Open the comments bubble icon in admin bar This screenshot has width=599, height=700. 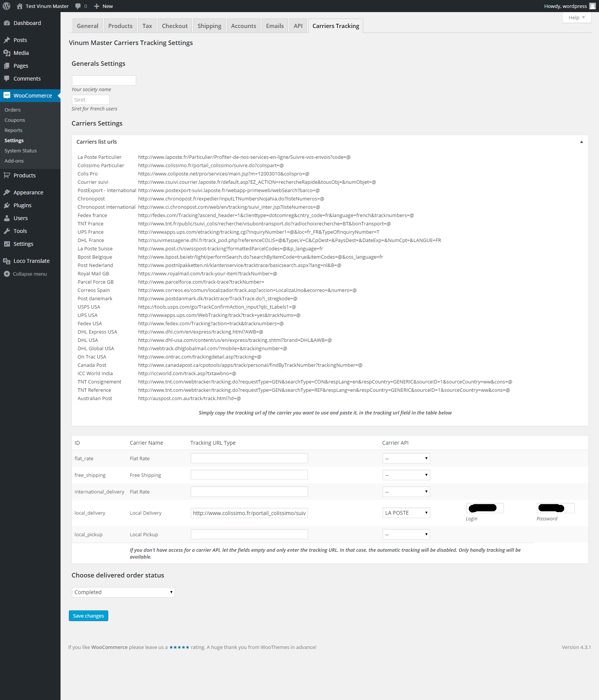click(78, 6)
